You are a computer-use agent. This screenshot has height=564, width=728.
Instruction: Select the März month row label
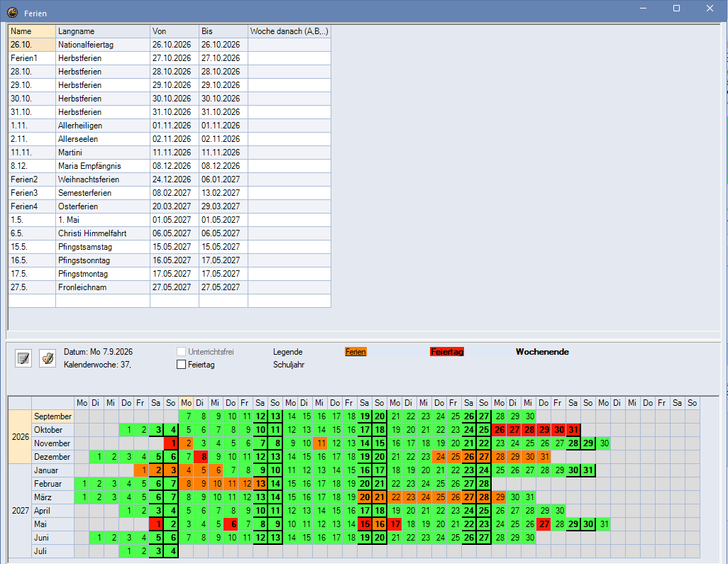coord(53,497)
